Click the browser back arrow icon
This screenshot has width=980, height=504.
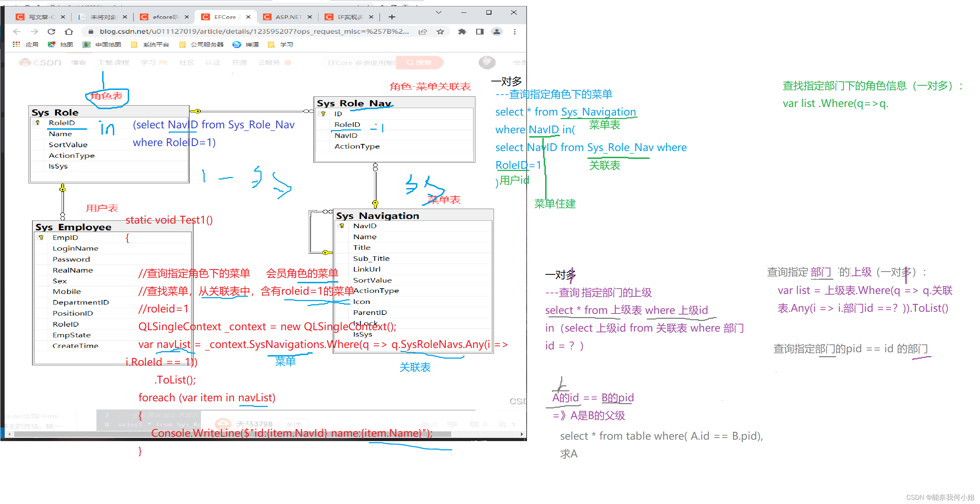click(16, 32)
